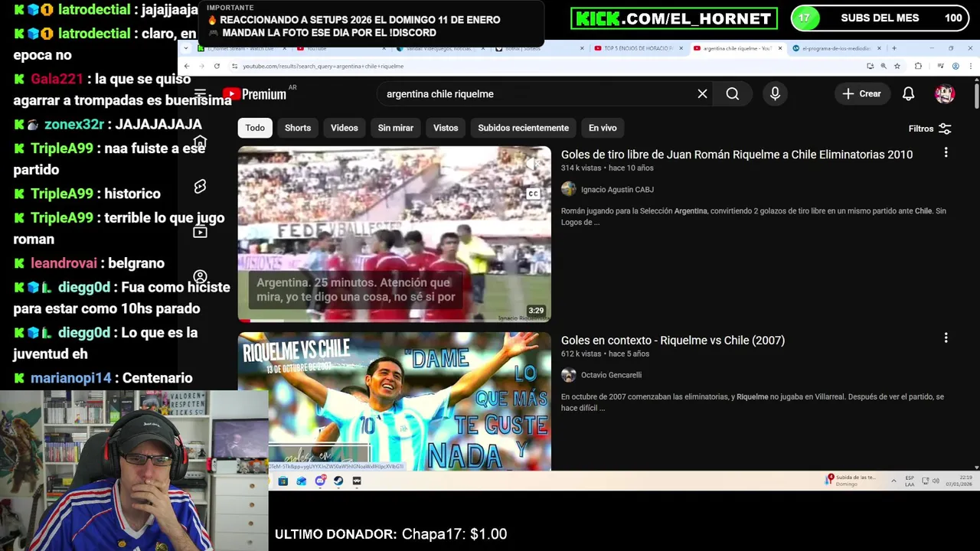Open Home from the YouTube mini sidebar
The image size is (980, 551).
[x=200, y=142]
